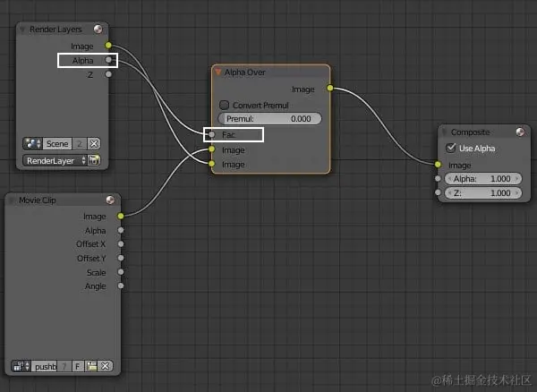Screen dimensions: 537x392
Task: Open the RenderLayer dropdown
Action: pos(55,160)
